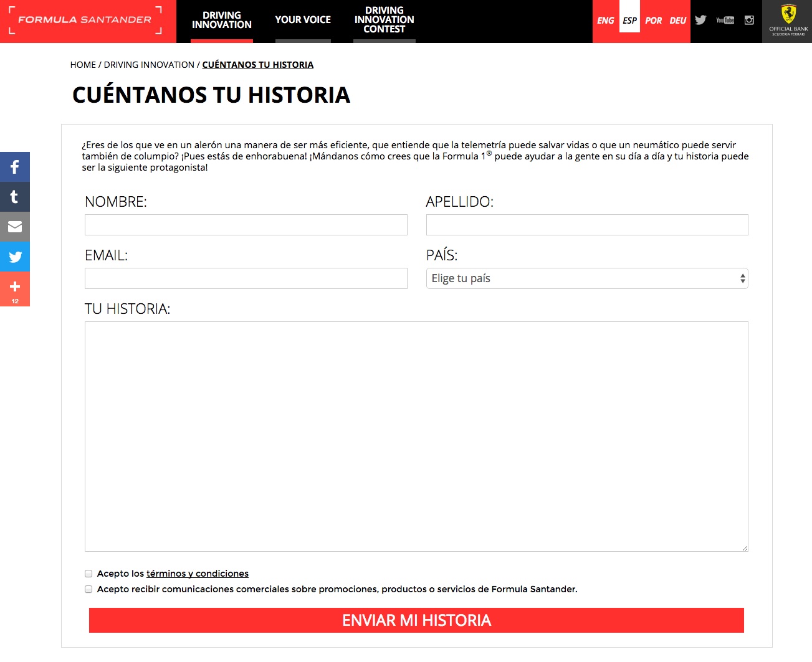Viewport: 812px width, 662px height.
Task: Open the Twitter icon in header
Action: click(700, 20)
